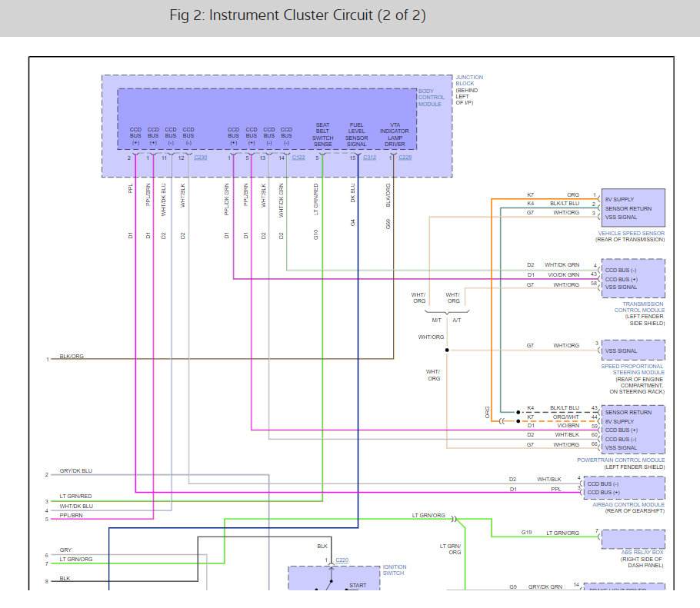Click the Vehicle Speed Sensor label
The image size is (700, 608).
click(632, 234)
